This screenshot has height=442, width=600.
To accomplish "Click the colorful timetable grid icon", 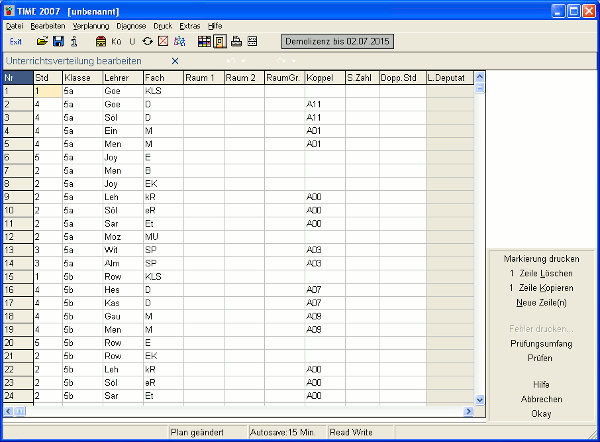I will (x=204, y=42).
